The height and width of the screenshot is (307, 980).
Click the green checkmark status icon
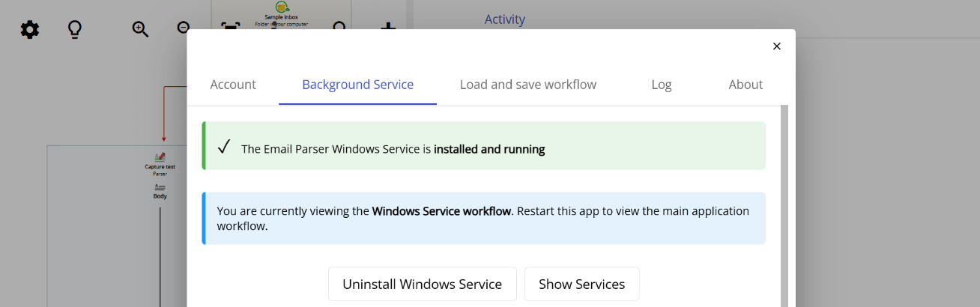click(x=223, y=148)
